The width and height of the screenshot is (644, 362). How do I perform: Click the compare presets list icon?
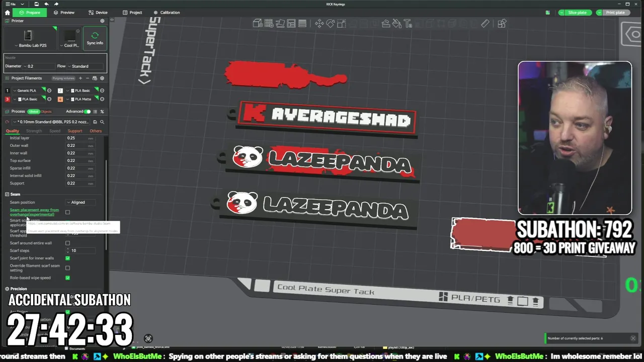click(x=95, y=112)
